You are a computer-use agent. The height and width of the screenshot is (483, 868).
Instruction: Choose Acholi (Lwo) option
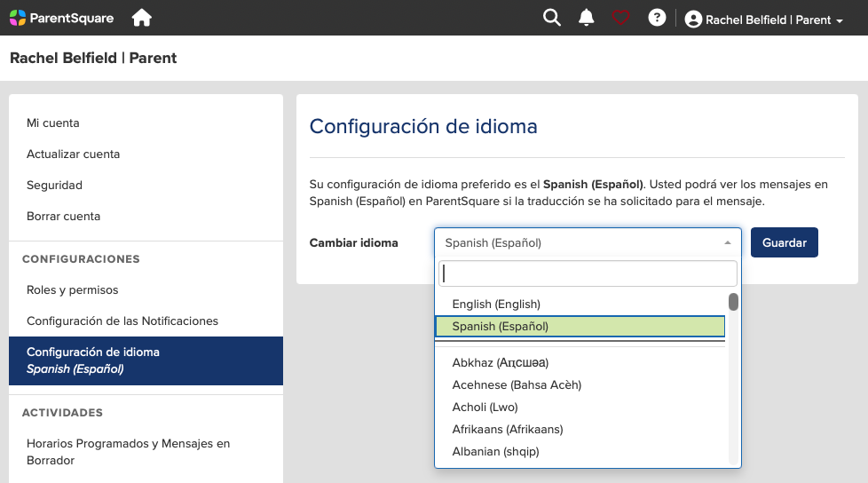[x=580, y=408]
